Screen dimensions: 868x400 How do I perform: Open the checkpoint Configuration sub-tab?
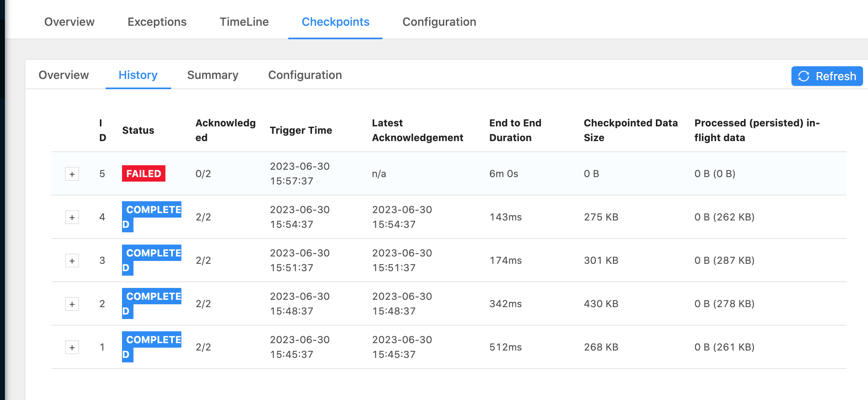[x=305, y=75]
